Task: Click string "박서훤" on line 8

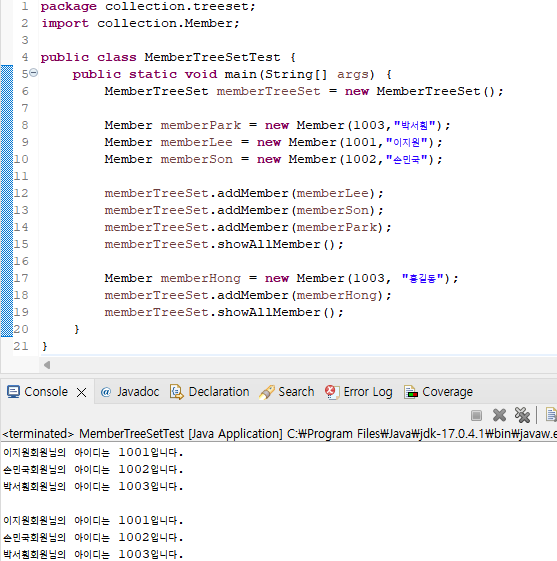Action: pyautogui.click(x=415, y=125)
